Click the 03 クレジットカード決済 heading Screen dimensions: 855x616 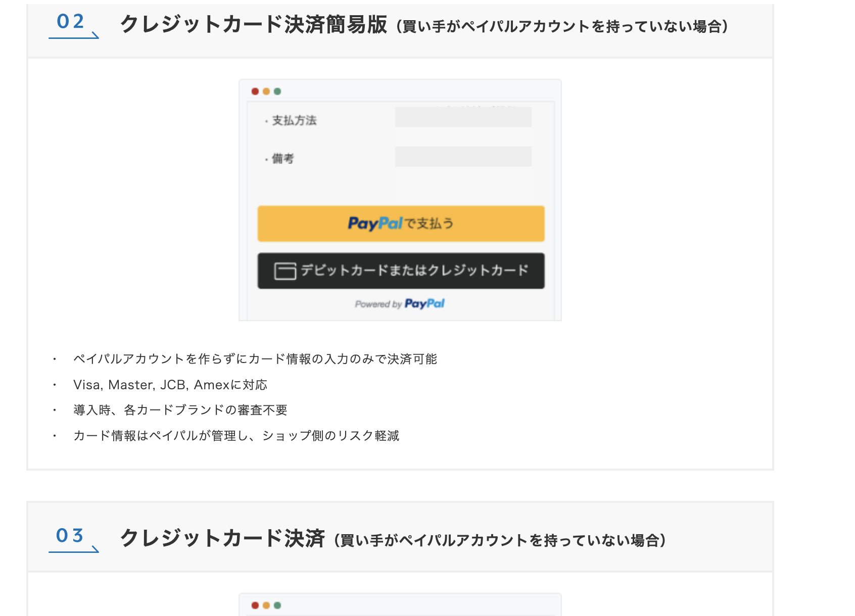click(x=222, y=538)
